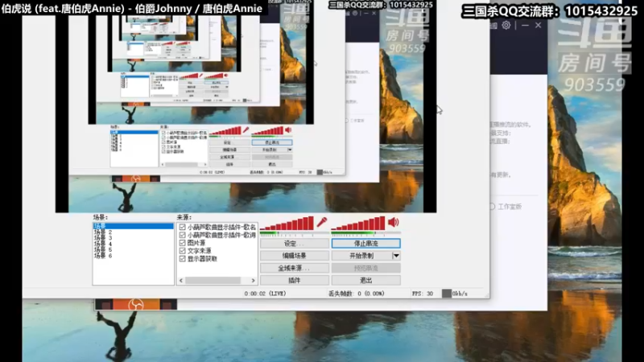Select the highlighted first 场景 in scenes list

click(133, 226)
